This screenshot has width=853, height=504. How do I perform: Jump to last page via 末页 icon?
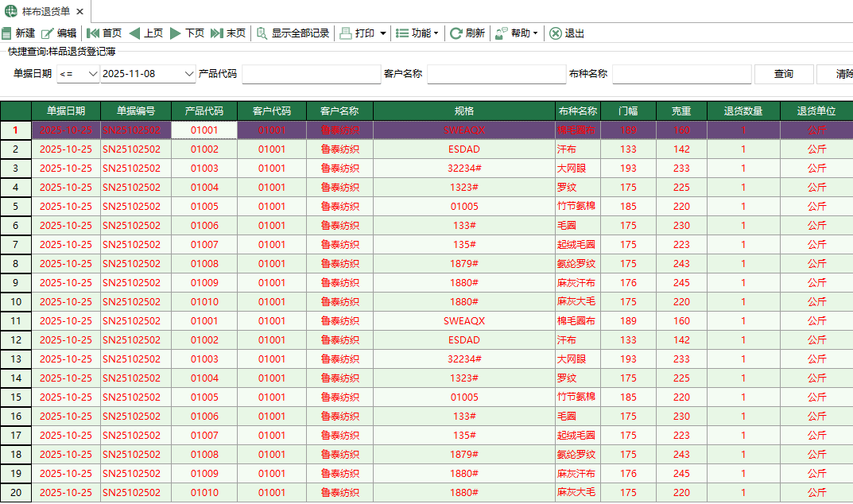point(231,33)
